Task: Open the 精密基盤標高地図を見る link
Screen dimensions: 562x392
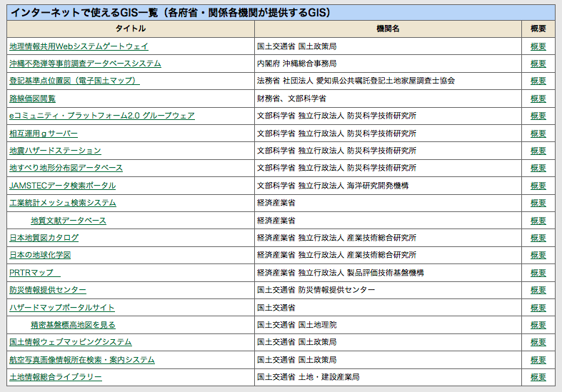Action: click(x=73, y=325)
